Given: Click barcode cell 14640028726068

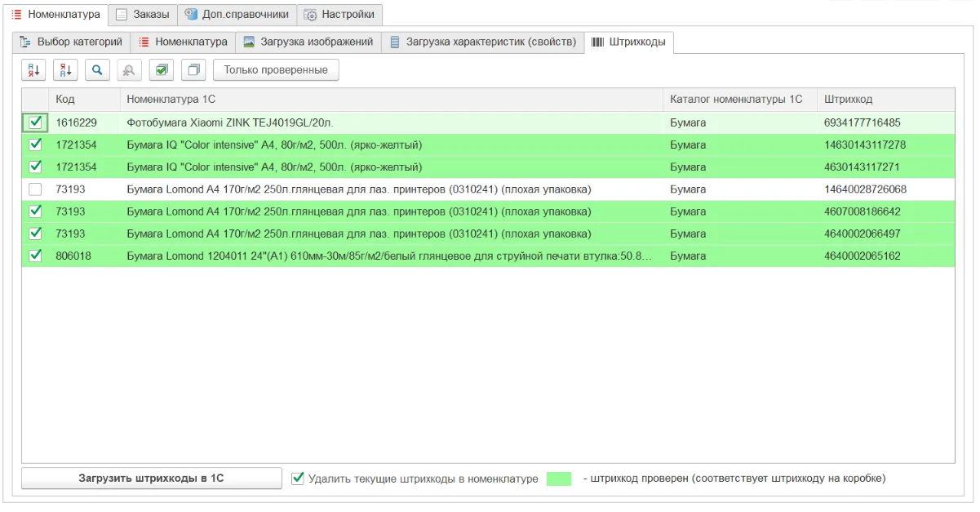Looking at the screenshot, I should (x=885, y=189).
